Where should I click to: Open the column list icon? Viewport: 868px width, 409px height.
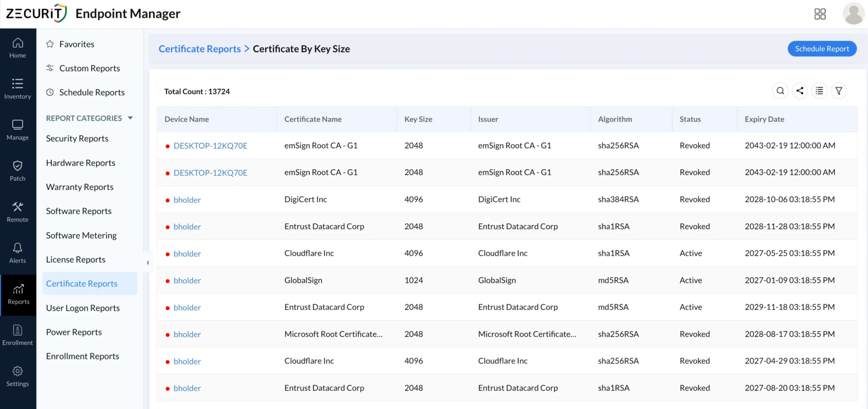(819, 91)
